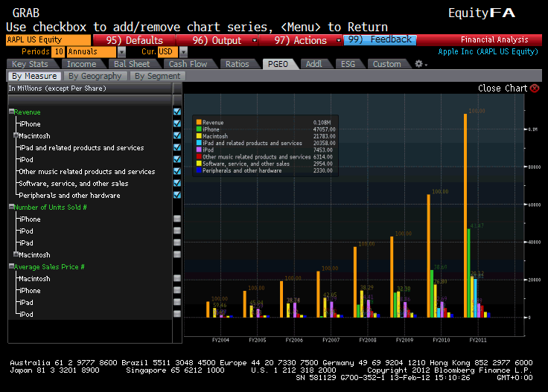Expand the Macintosh node under Revenue
The image size is (548, 392).
[x=16, y=136]
